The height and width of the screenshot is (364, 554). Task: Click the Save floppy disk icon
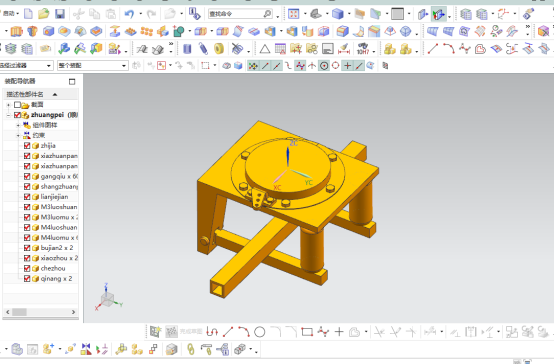(x=60, y=14)
